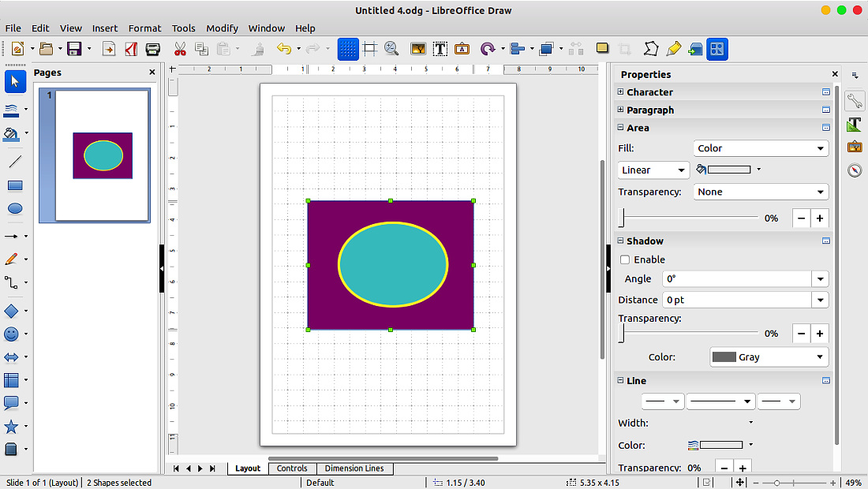
Task: Cut selection with scissors icon
Action: click(x=180, y=49)
